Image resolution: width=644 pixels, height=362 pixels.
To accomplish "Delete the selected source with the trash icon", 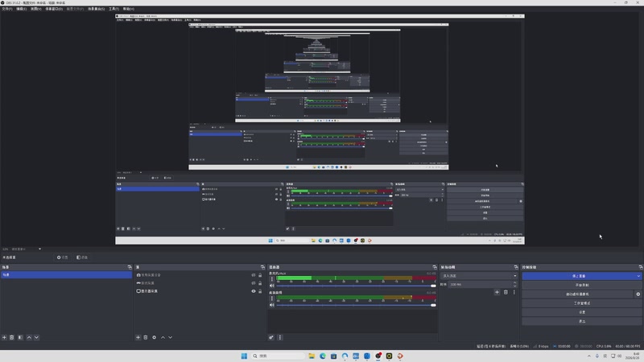I will pos(146,337).
